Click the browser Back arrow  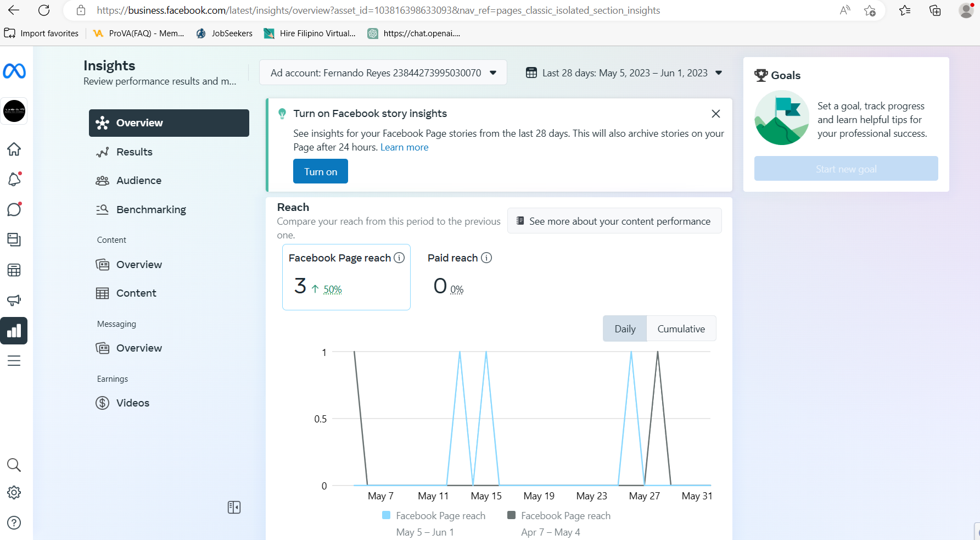(14, 10)
